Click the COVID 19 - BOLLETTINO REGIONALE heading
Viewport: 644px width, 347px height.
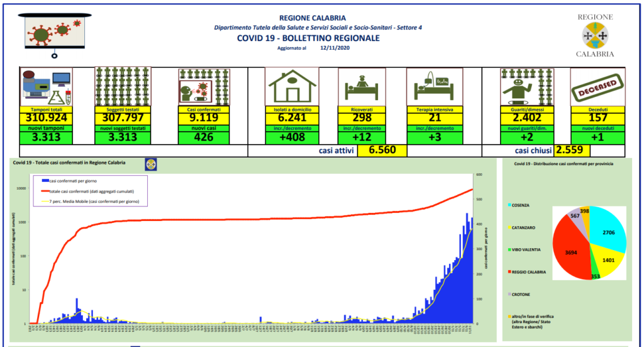(x=308, y=38)
